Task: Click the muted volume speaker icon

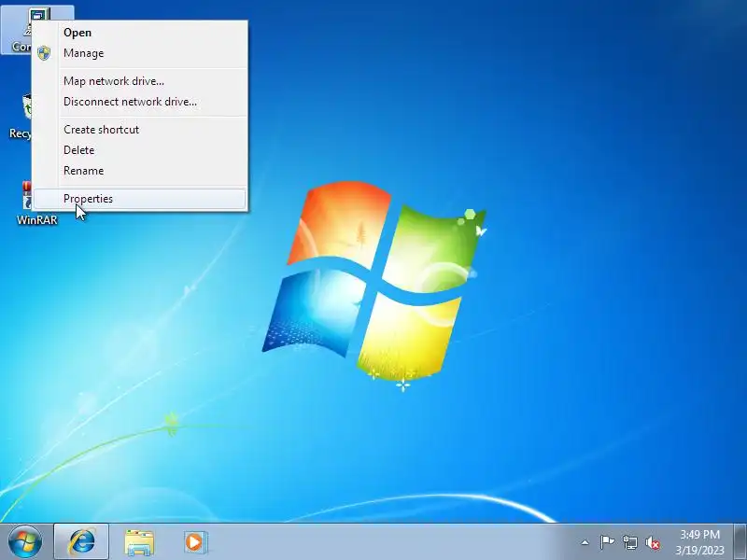Action: pos(653,543)
